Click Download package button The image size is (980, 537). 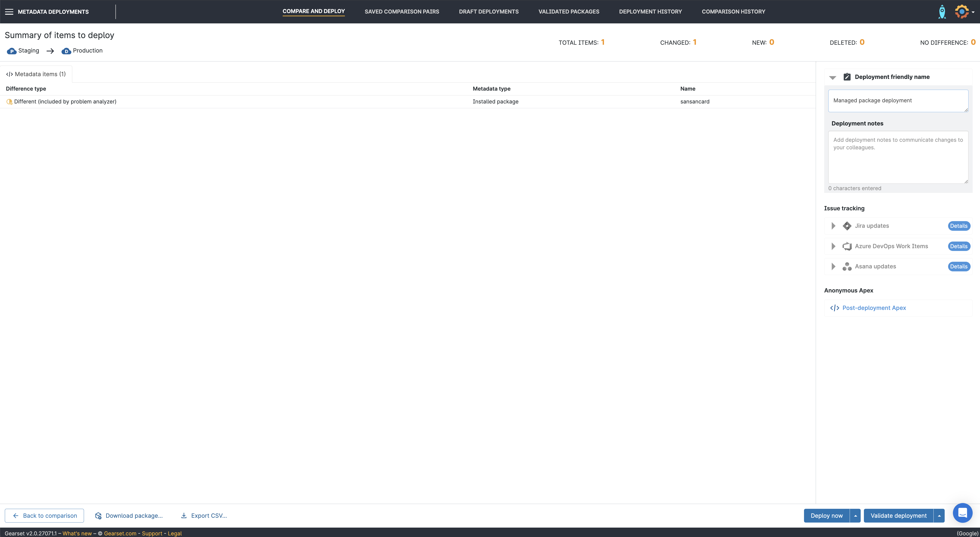[x=129, y=516]
